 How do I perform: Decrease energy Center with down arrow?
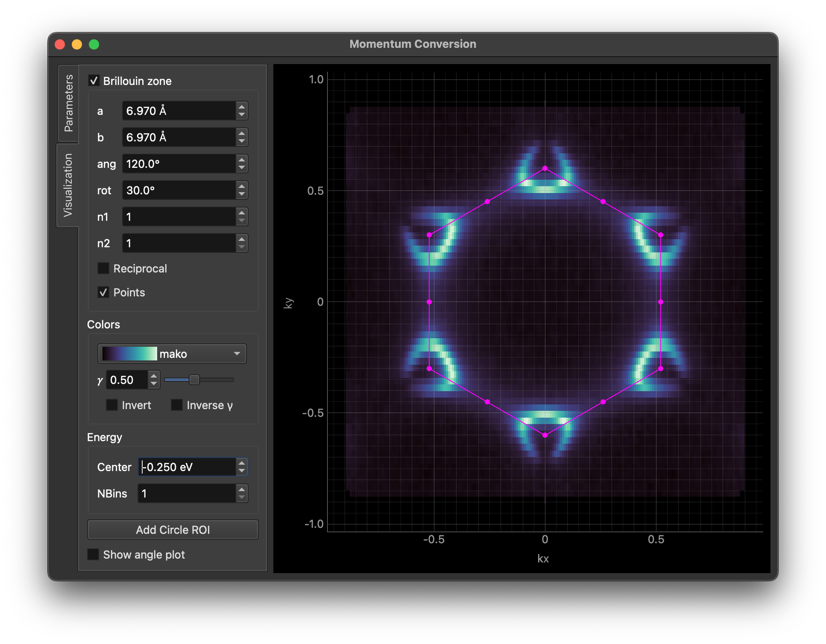tap(242, 471)
